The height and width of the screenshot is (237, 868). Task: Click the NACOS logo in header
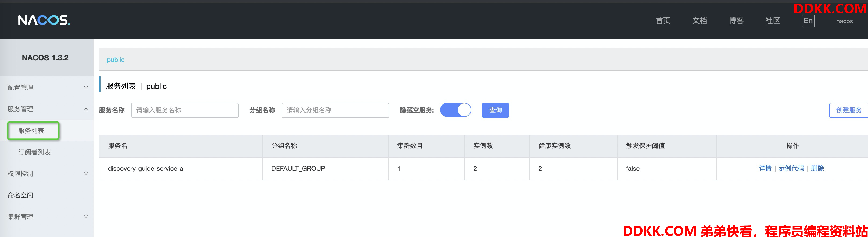tap(44, 20)
